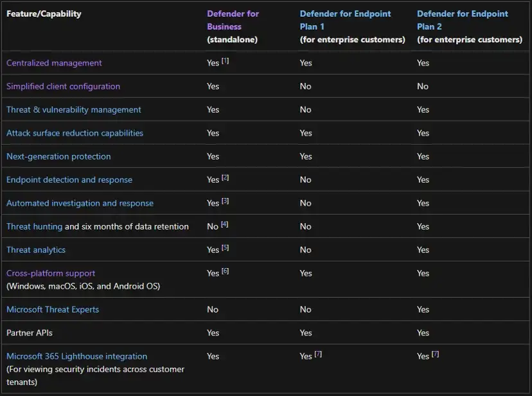Click Endpoint detection and response link
The width and height of the screenshot is (532, 396).
point(69,180)
